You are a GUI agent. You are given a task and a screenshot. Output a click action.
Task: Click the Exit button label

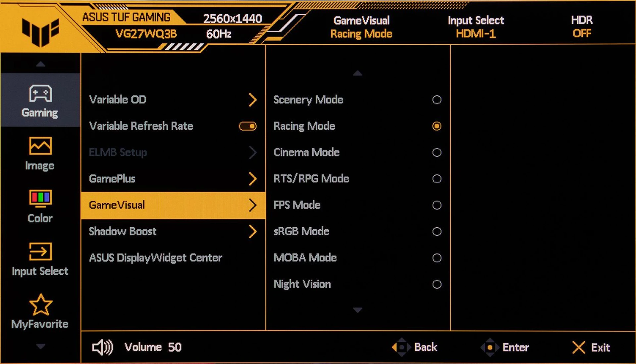click(601, 347)
